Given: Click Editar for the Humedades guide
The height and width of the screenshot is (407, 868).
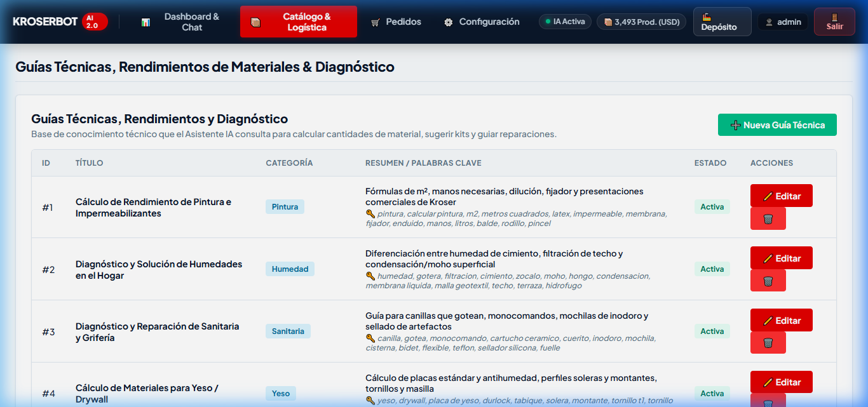Looking at the screenshot, I should 782,258.
